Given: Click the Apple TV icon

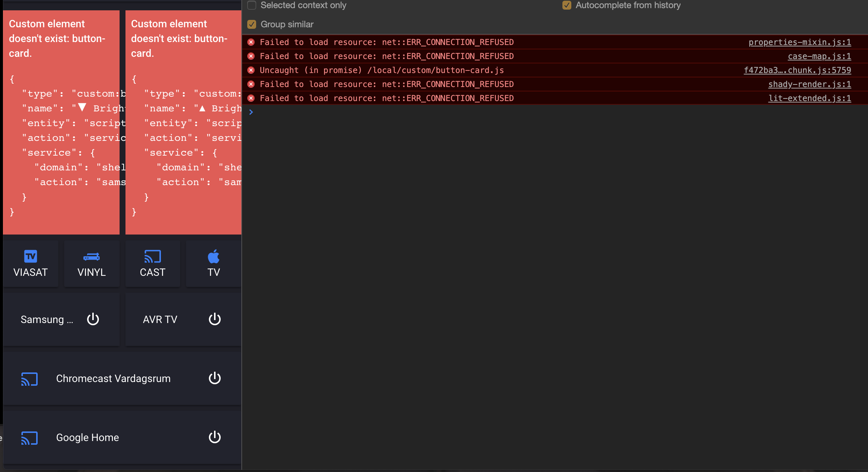Looking at the screenshot, I should tap(214, 256).
